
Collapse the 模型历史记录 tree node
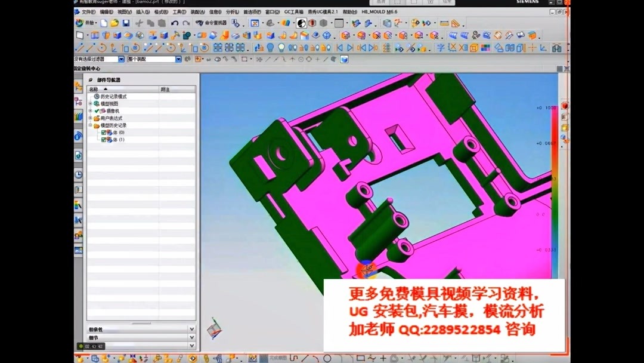[x=90, y=125]
